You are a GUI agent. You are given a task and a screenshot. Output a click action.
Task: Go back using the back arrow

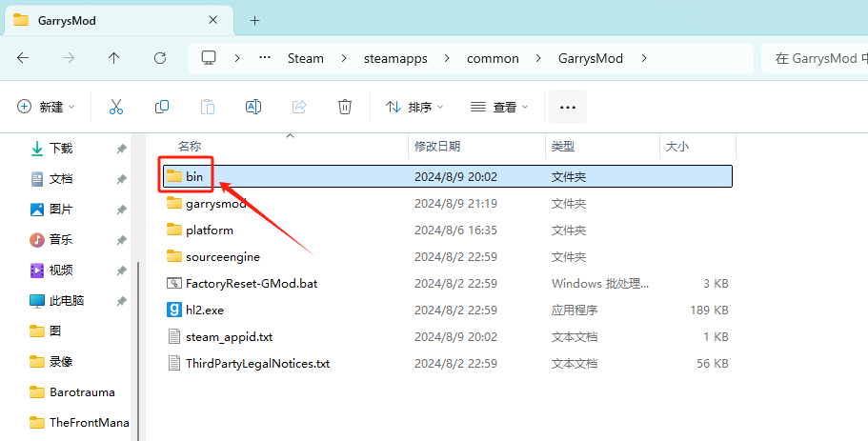tap(23, 58)
